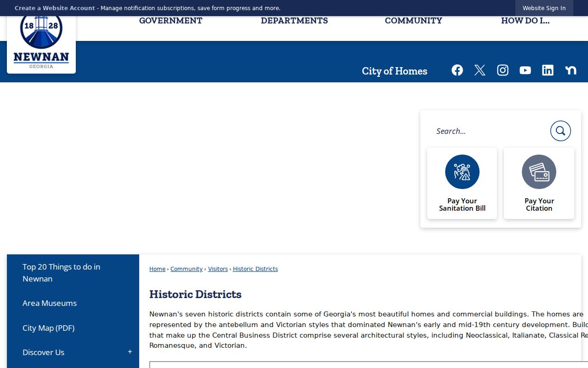The image size is (588, 368).
Task: Click the Historic Districts page heading
Action: [x=195, y=294]
